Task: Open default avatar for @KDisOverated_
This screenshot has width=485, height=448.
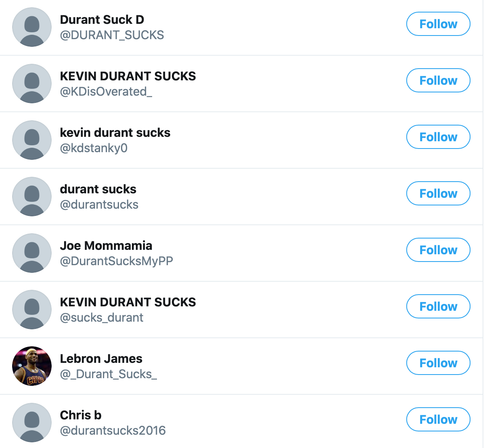Action: (x=32, y=84)
